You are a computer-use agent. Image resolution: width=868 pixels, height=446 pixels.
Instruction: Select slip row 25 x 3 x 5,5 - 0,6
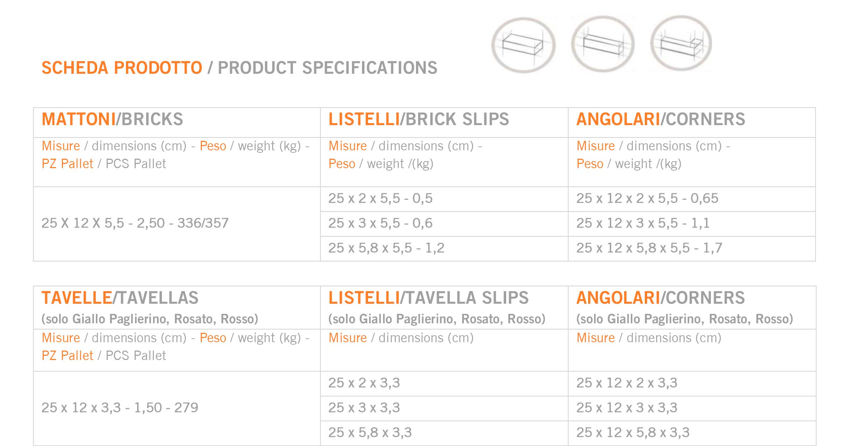tap(444, 224)
